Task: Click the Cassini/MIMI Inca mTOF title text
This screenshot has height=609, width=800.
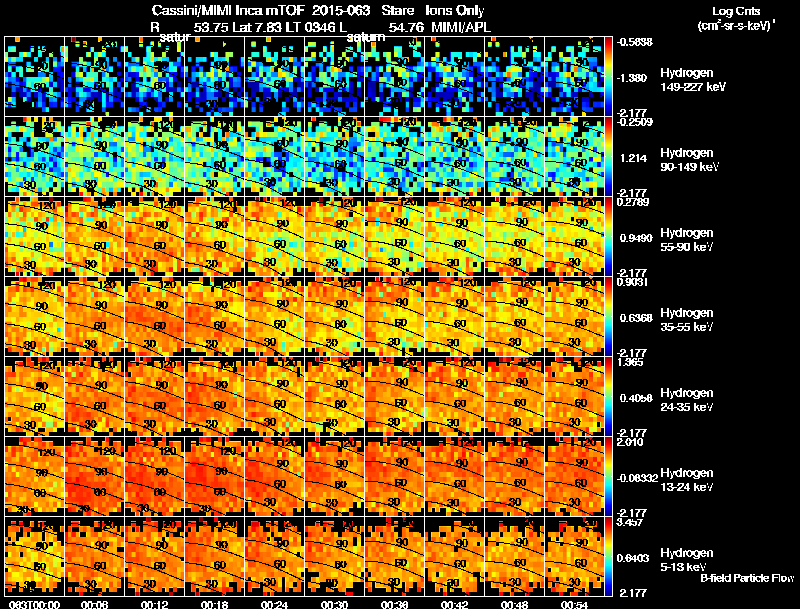Action: 228,10
